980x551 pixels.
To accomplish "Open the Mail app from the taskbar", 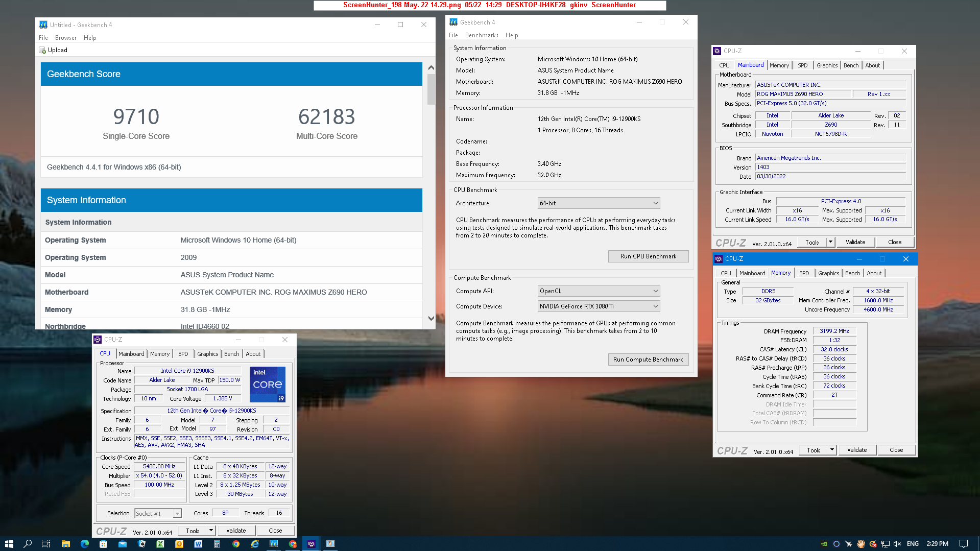I will pyautogui.click(x=122, y=544).
